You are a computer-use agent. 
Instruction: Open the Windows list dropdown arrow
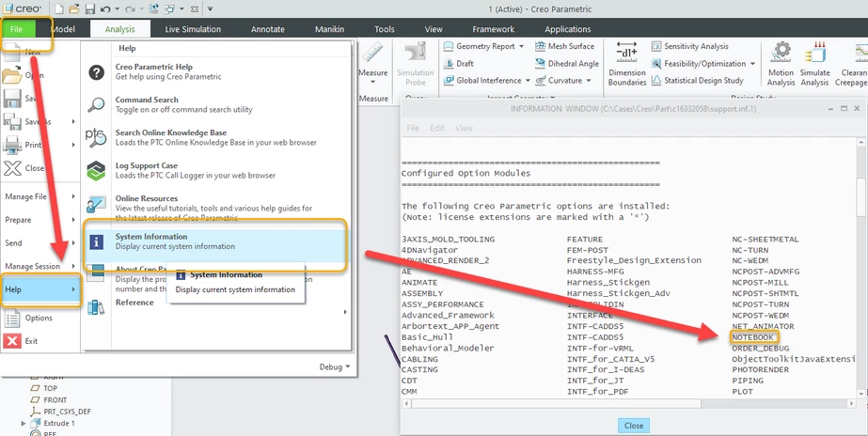[x=180, y=9]
